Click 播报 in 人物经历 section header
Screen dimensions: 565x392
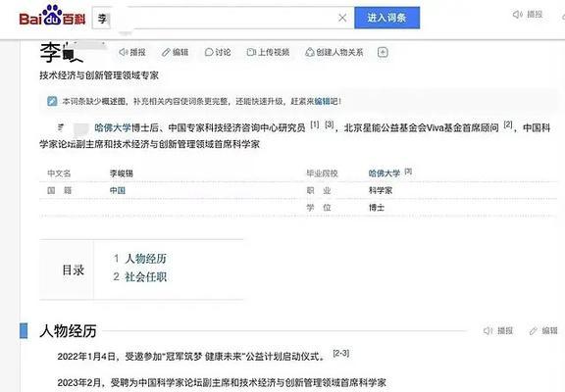coord(498,331)
